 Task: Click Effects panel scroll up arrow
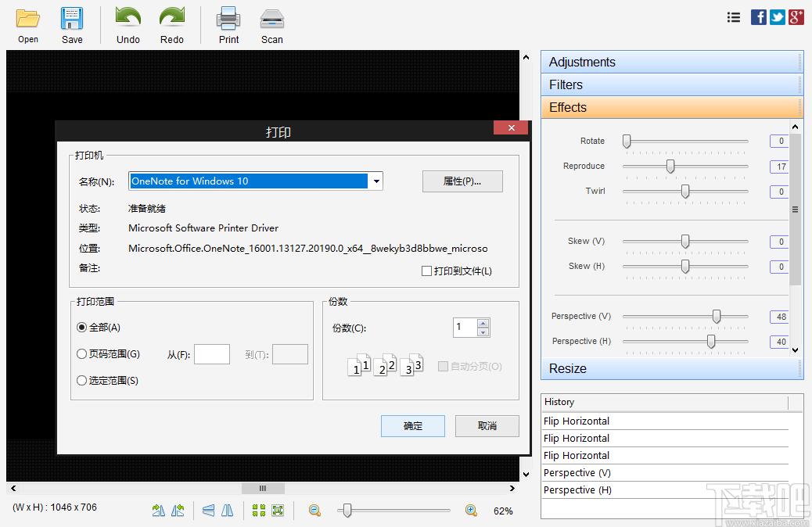click(x=796, y=127)
